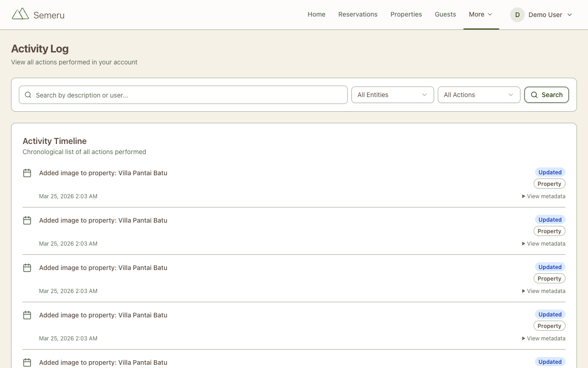Click the first entry's Mar 25, 2026 timestamp
Viewport: 588px width, 368px height.
coord(68,196)
